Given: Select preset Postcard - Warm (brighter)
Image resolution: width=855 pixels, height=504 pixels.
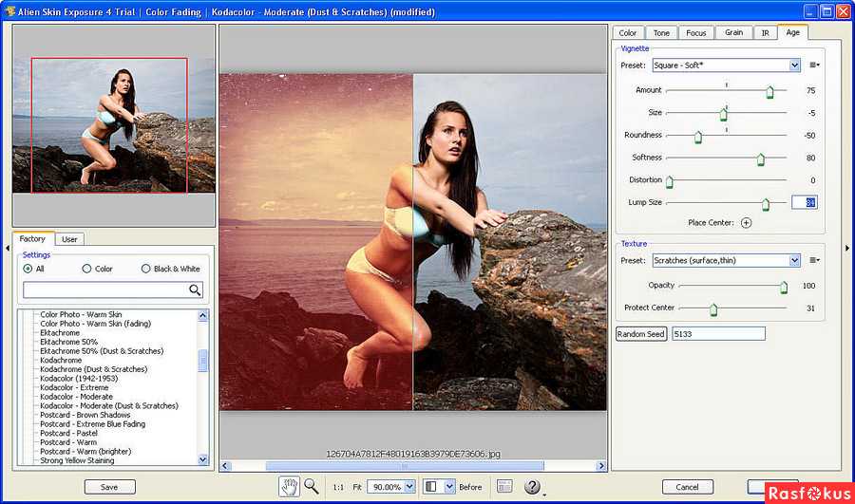Looking at the screenshot, I should (x=85, y=452).
